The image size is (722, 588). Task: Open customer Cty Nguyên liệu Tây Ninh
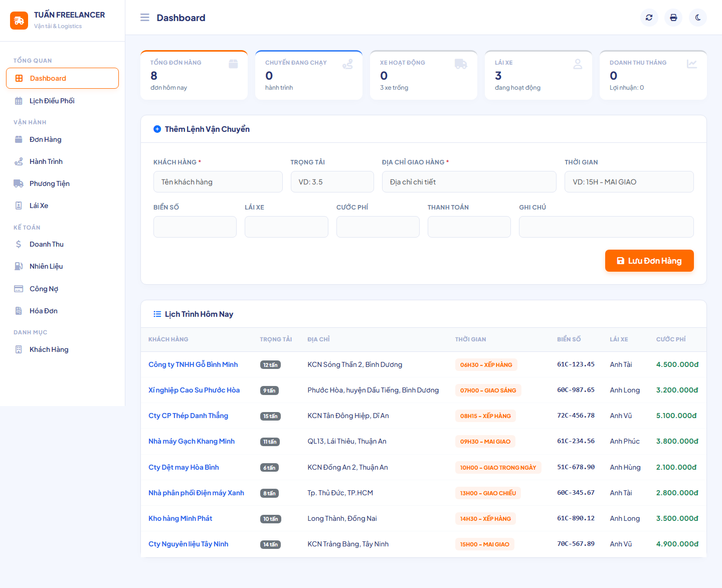pos(189,544)
